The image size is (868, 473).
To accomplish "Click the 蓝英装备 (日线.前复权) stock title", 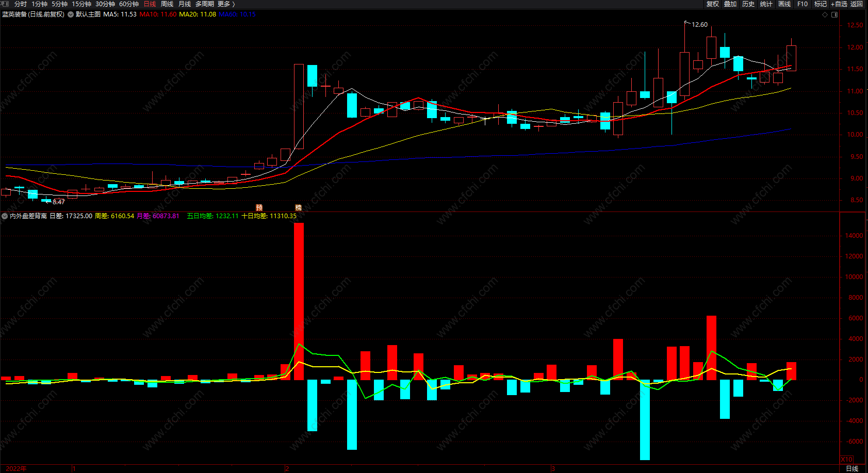I will (34, 14).
